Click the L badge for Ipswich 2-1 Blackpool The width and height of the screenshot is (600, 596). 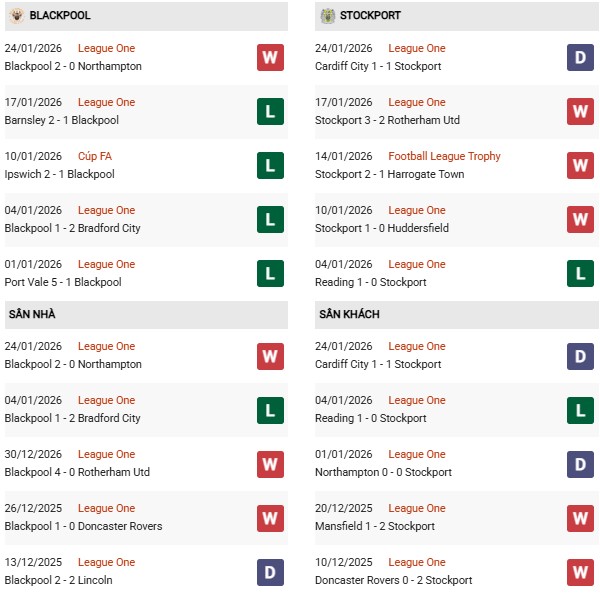click(x=270, y=165)
